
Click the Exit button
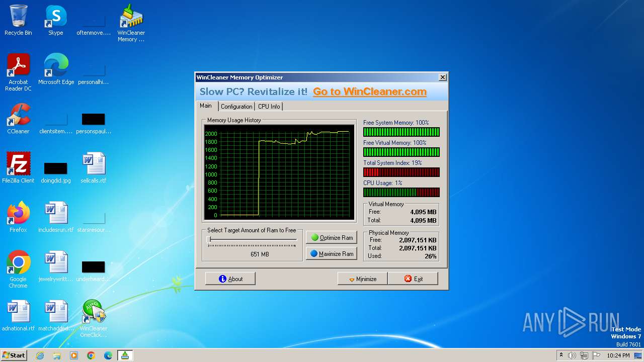pos(413,279)
